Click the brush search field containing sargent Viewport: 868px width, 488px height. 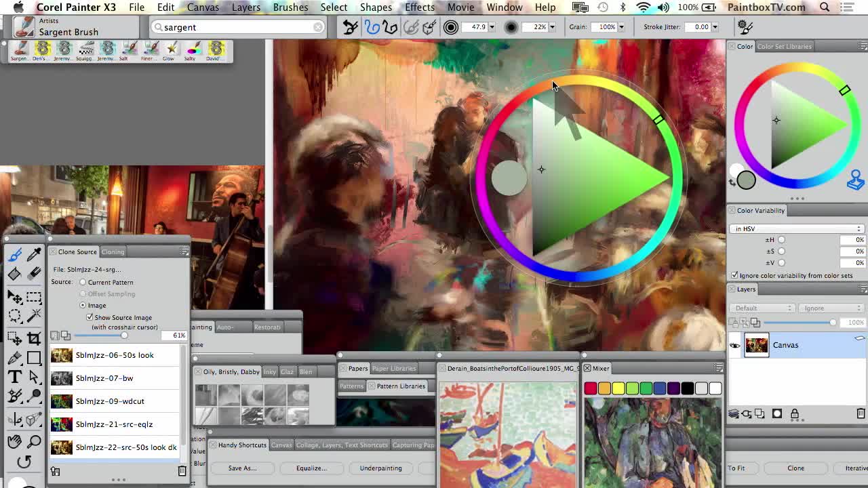[237, 27]
